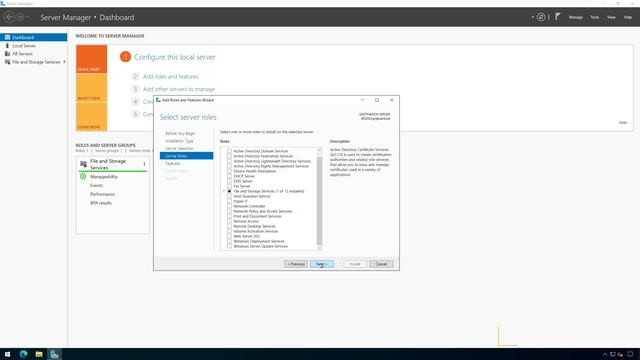Check the Fax Server role

[x=229, y=186]
